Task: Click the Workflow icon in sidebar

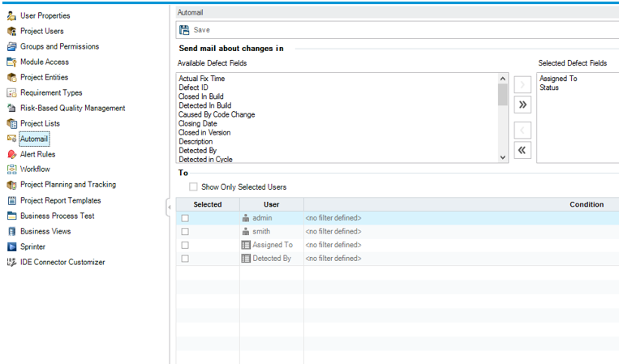Action: click(x=11, y=169)
